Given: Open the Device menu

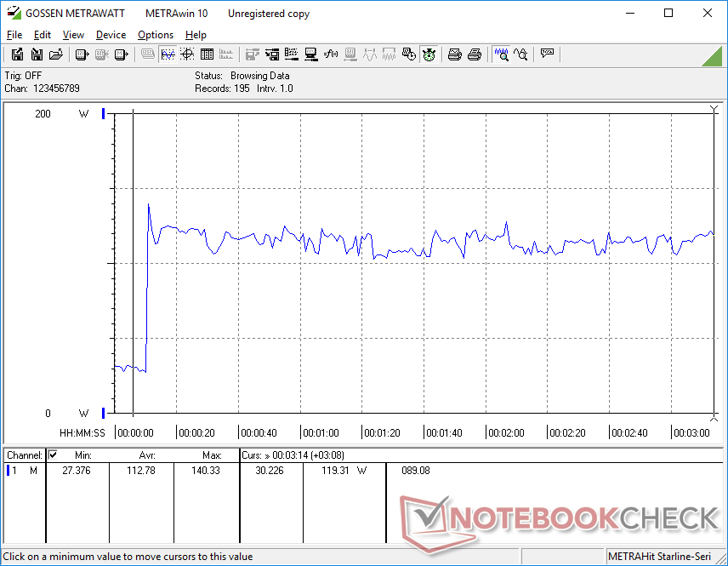Looking at the screenshot, I should (x=111, y=35).
